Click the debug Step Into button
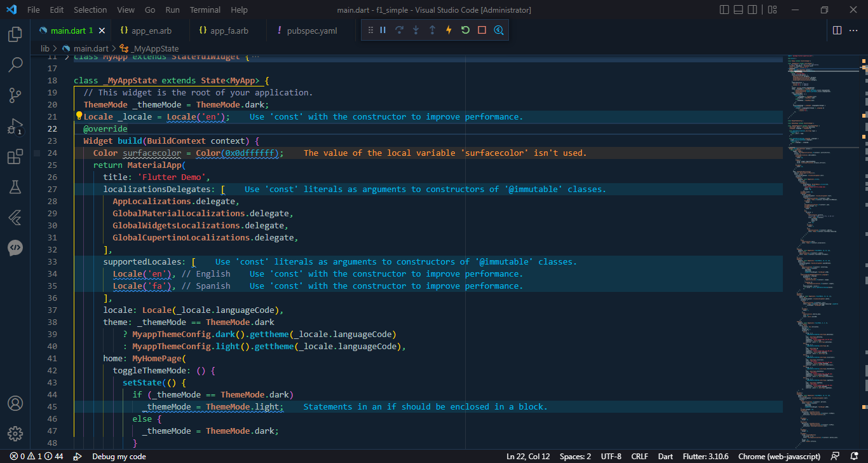The image size is (868, 463). pos(416,30)
